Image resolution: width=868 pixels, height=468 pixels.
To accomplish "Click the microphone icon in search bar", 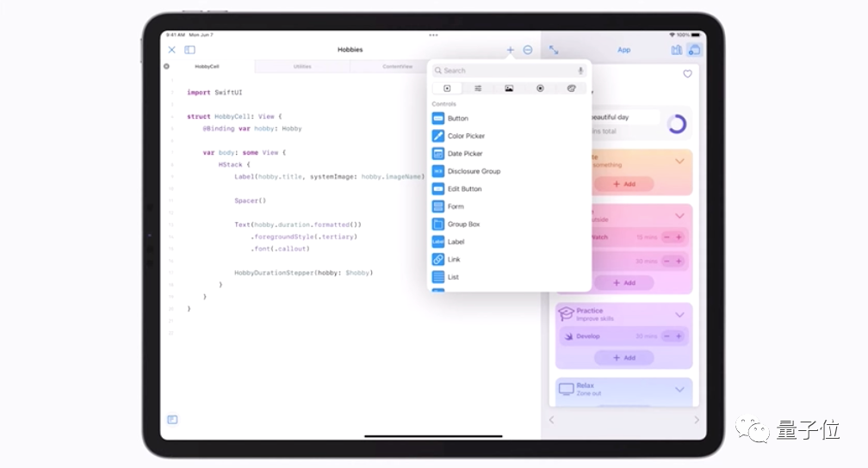I will pos(580,71).
